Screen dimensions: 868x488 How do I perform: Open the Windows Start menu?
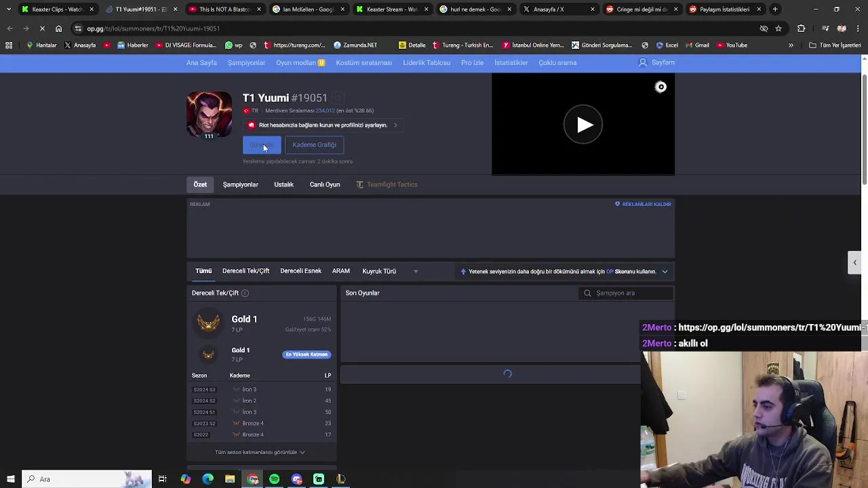point(10,479)
